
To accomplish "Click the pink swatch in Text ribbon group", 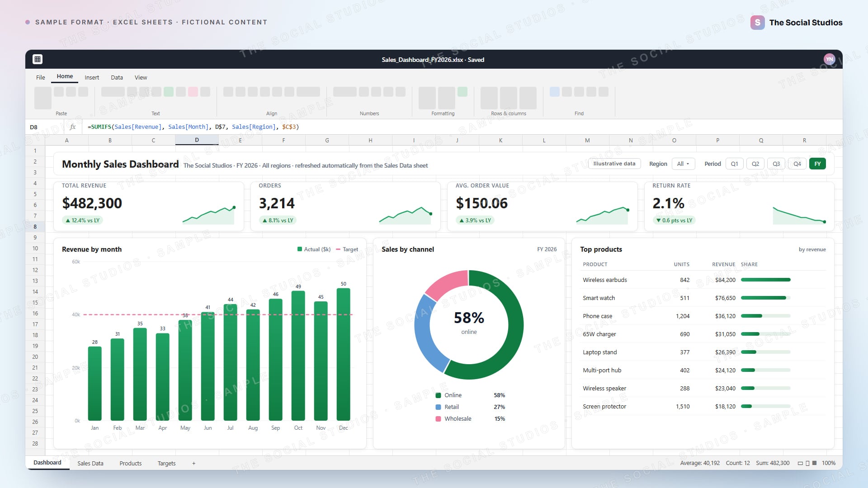I will [x=193, y=92].
